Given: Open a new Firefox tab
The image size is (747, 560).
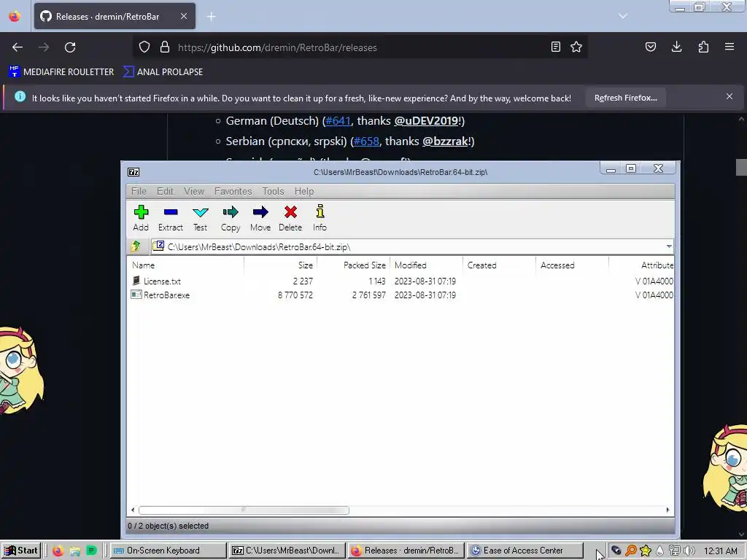Looking at the screenshot, I should coord(211,17).
